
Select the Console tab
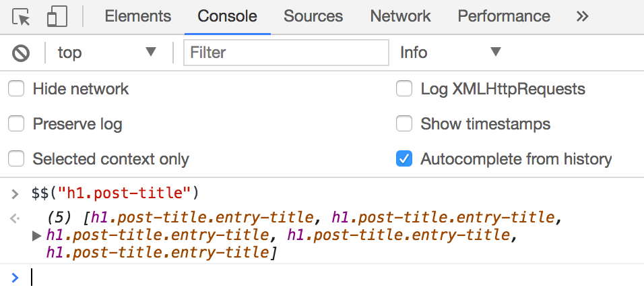click(227, 16)
